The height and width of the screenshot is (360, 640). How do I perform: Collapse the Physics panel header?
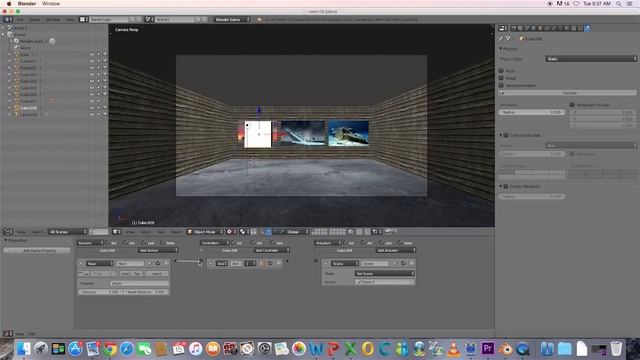click(x=501, y=49)
